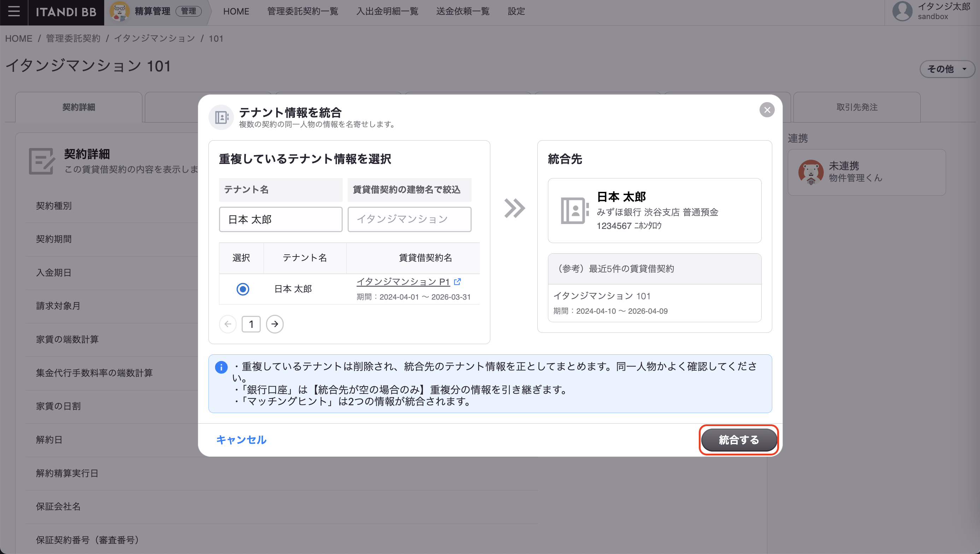Click the 入金期日 row label
The image size is (980, 554).
click(54, 272)
